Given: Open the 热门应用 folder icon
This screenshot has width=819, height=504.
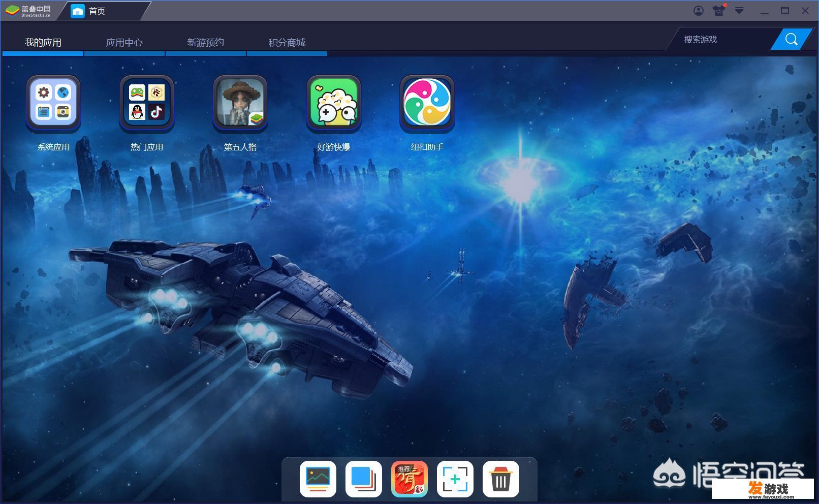Looking at the screenshot, I should pos(147,103).
